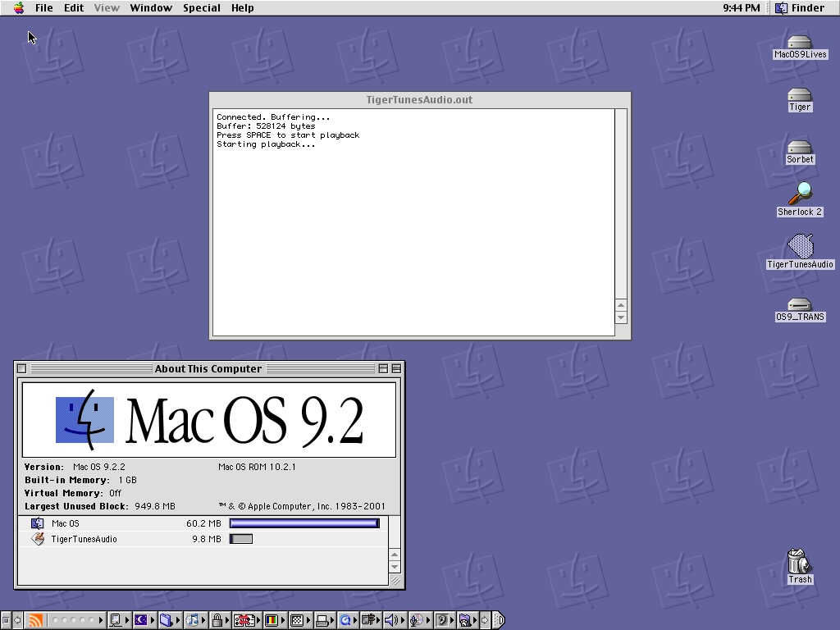Click scroll down arrow in TigerTunesAudio.out window
840x630 pixels.
tap(621, 317)
